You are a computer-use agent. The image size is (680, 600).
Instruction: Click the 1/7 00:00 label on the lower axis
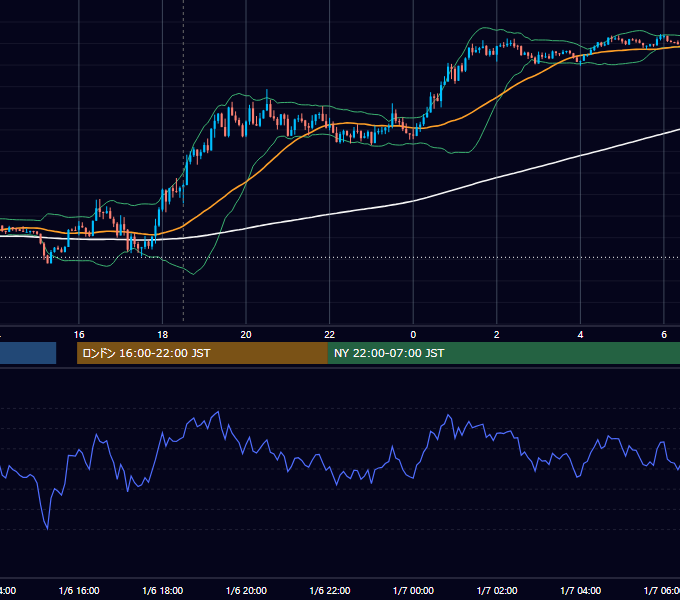413,590
